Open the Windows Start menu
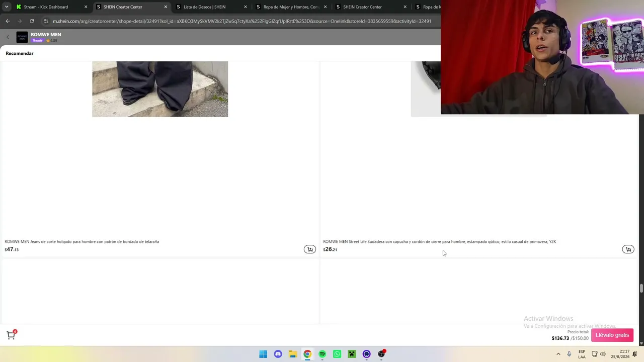The width and height of the screenshot is (644, 362). [x=263, y=354]
